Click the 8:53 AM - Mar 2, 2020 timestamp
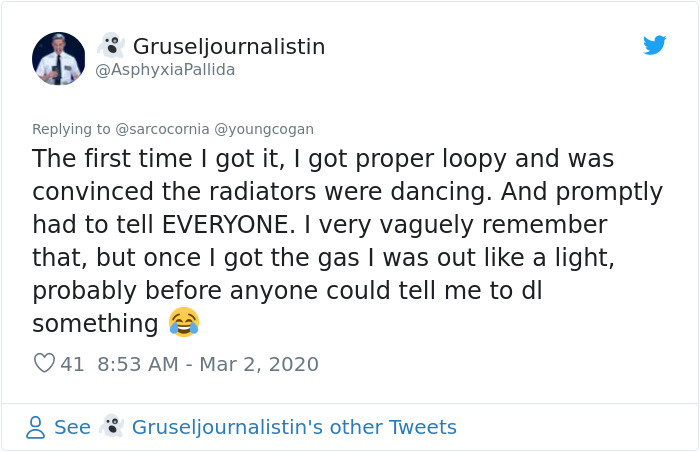 [208, 364]
